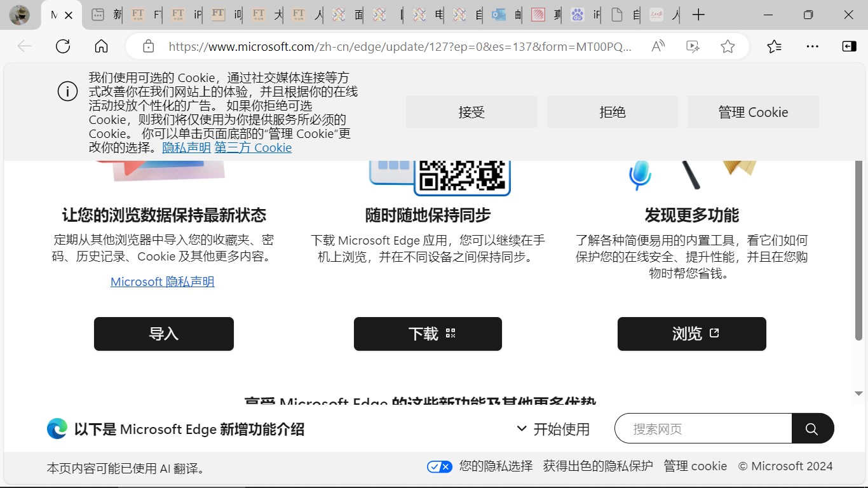
Task: Click heading 让您的浏览数据保持最新状态
Action: coord(164,215)
